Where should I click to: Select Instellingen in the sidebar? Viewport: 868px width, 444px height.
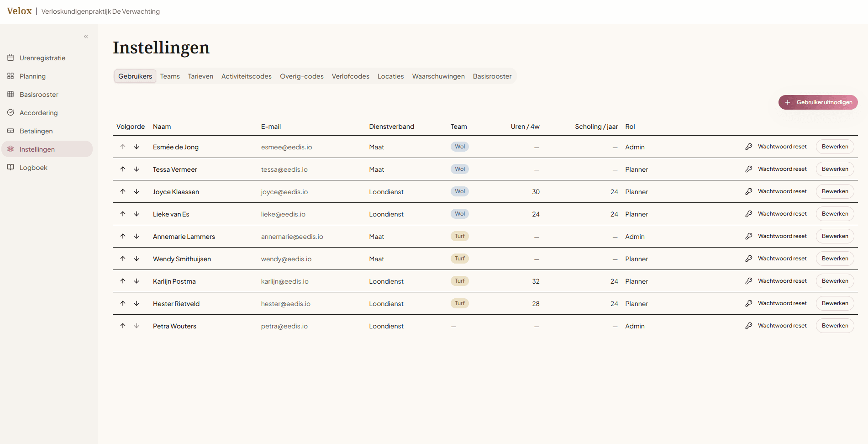(x=47, y=149)
